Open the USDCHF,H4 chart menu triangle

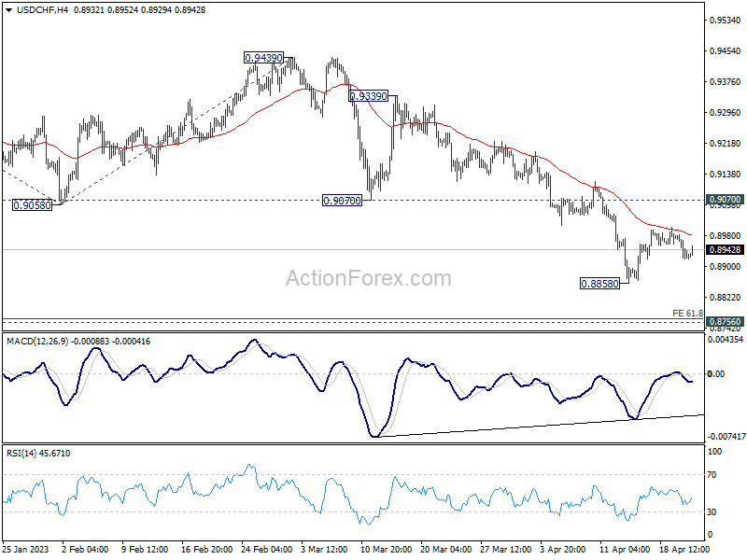click(x=9, y=10)
